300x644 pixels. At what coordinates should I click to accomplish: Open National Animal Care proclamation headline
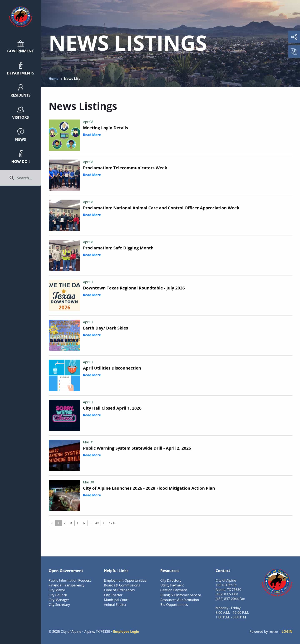(x=161, y=208)
